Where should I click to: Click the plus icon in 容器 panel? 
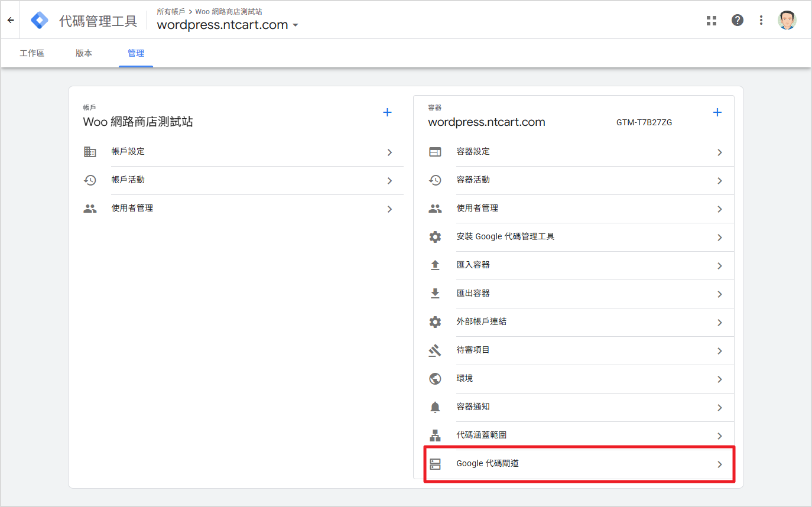click(717, 112)
